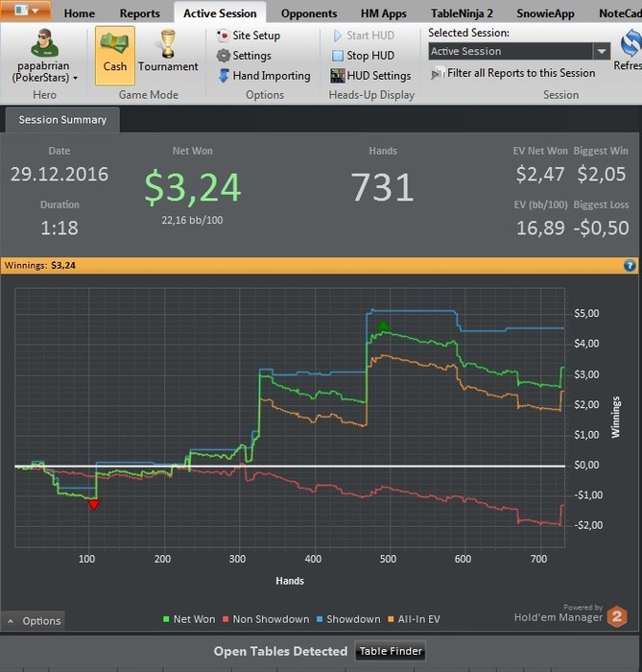Image resolution: width=642 pixels, height=672 pixels.
Task: Click the Refresh session icon
Action: (x=630, y=43)
